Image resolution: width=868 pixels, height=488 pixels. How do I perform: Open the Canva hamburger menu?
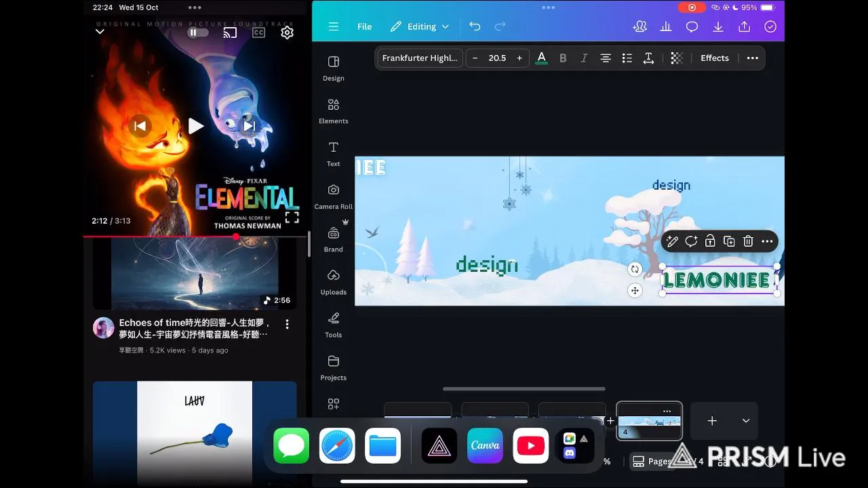point(334,26)
